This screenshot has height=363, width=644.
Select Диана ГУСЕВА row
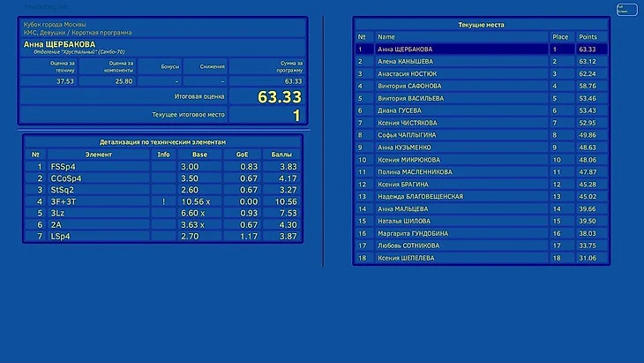(x=482, y=110)
